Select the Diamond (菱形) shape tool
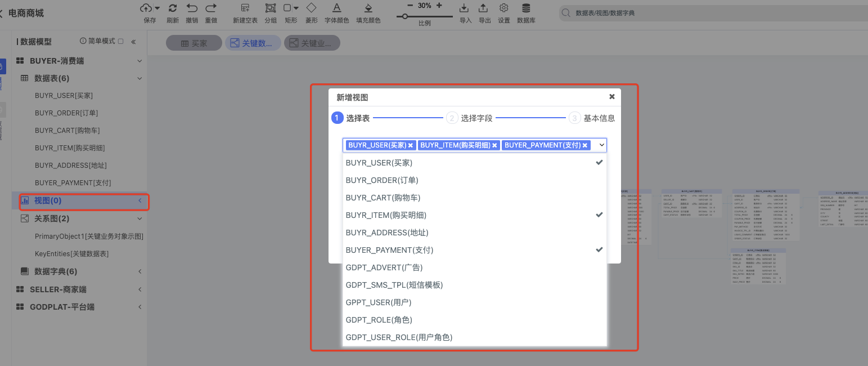The image size is (868, 366). pyautogui.click(x=311, y=8)
